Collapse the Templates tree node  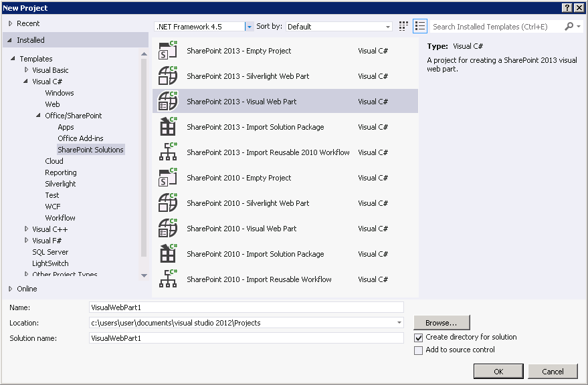click(x=13, y=58)
